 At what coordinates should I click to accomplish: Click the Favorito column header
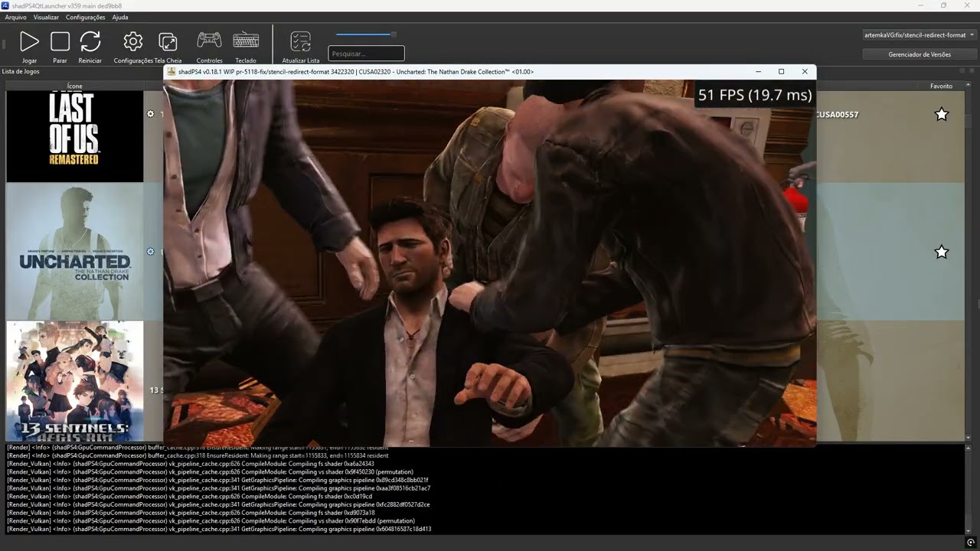click(x=942, y=86)
